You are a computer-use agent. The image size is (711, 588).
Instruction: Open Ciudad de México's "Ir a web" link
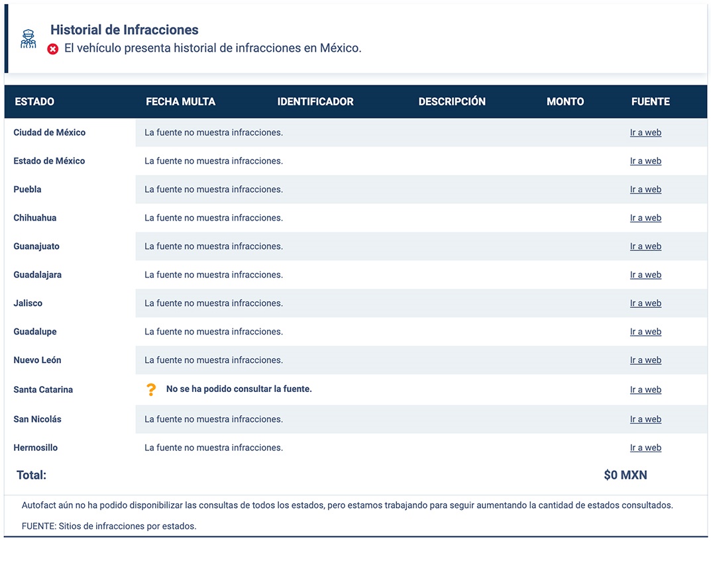click(645, 132)
